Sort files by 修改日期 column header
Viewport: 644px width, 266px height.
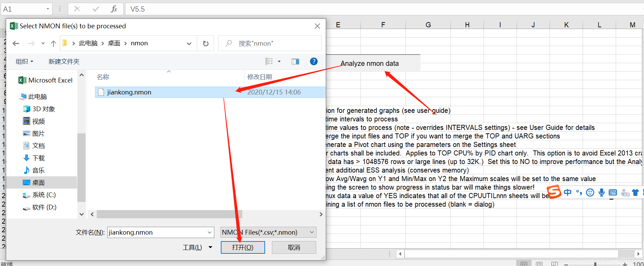(260, 77)
